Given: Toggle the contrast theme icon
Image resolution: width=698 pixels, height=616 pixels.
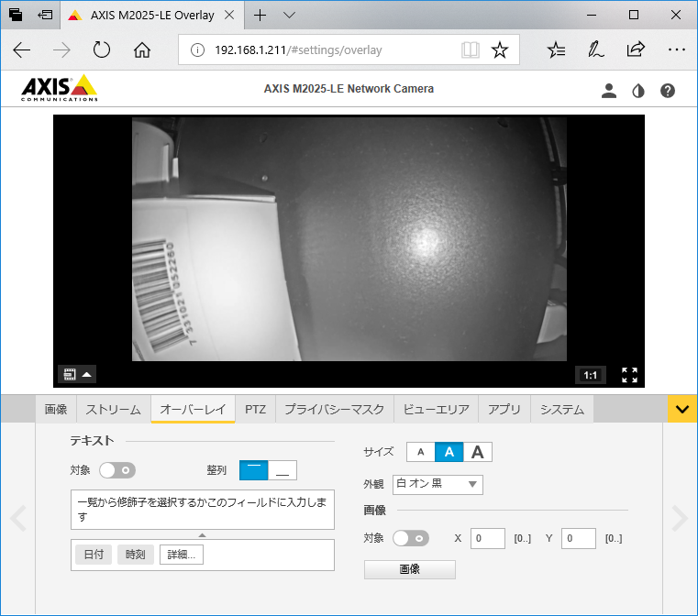Looking at the screenshot, I should click(638, 91).
